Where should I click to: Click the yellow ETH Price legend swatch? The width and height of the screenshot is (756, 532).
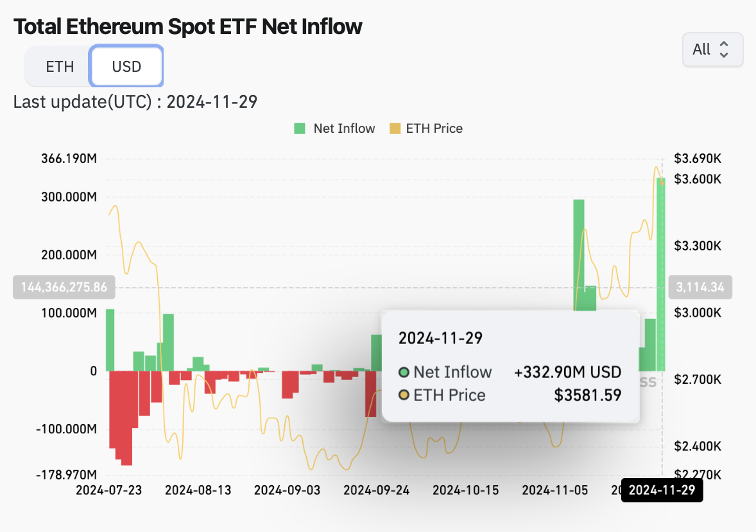pos(397,128)
